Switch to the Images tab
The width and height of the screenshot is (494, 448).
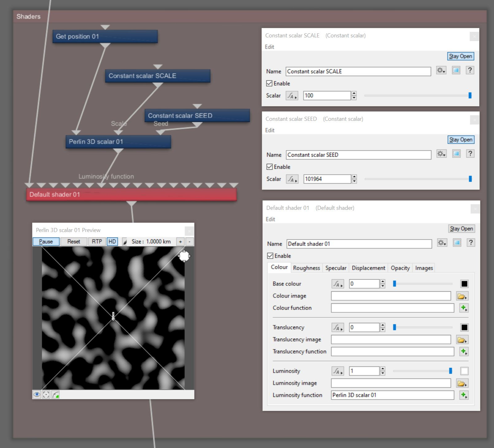(424, 268)
